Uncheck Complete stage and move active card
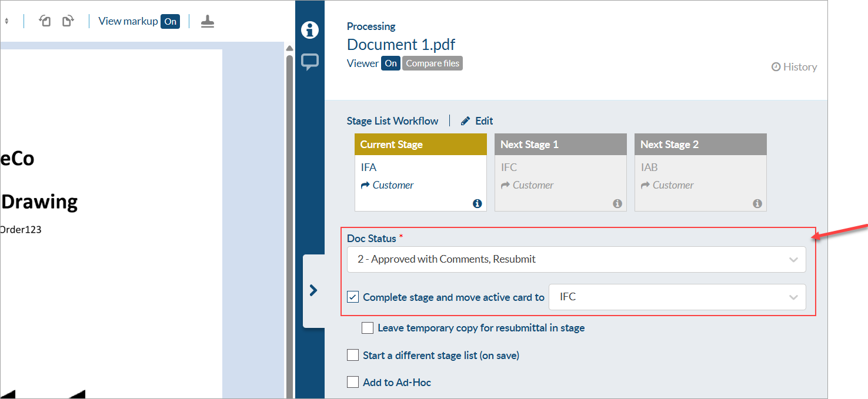This screenshot has width=868, height=399. 353,297
